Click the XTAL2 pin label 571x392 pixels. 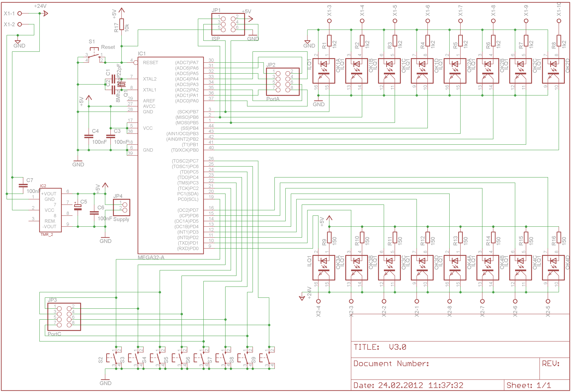coord(150,79)
